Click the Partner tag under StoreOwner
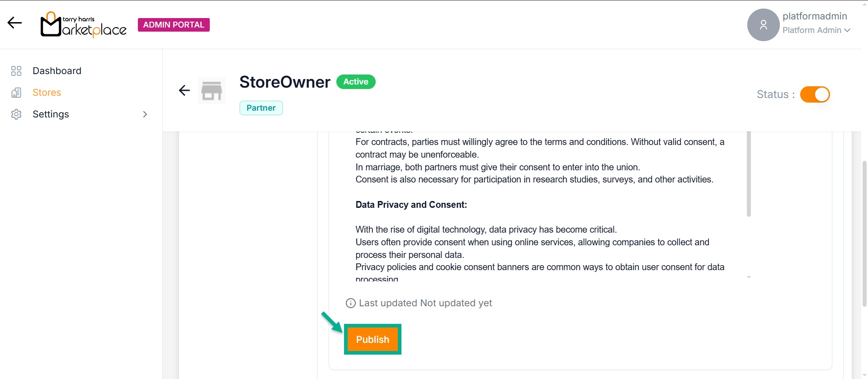Image resolution: width=868 pixels, height=379 pixels. [x=261, y=108]
